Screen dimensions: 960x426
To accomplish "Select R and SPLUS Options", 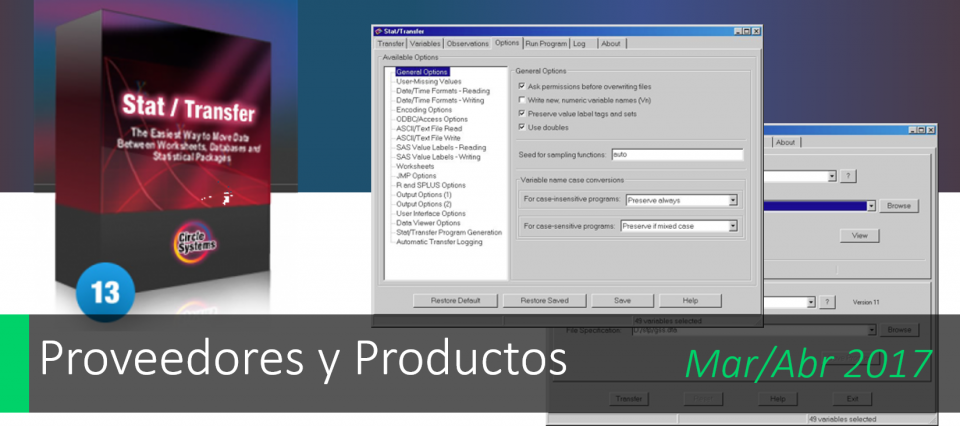I will 430,185.
